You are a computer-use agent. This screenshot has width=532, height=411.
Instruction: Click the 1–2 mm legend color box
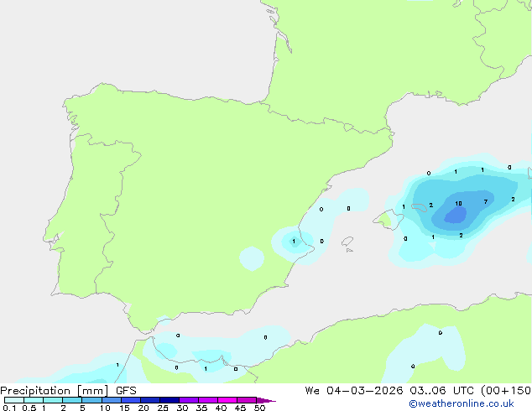click(x=53, y=400)
